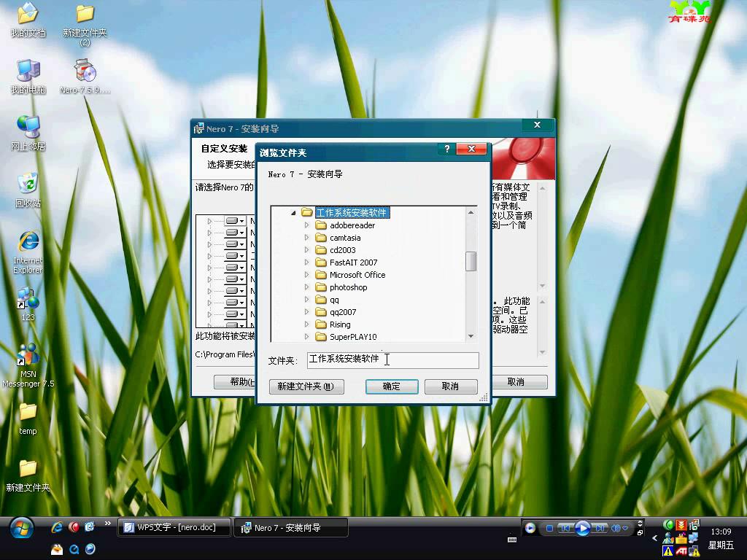Select the 工作系统安装软件 root folder row

coord(345,212)
